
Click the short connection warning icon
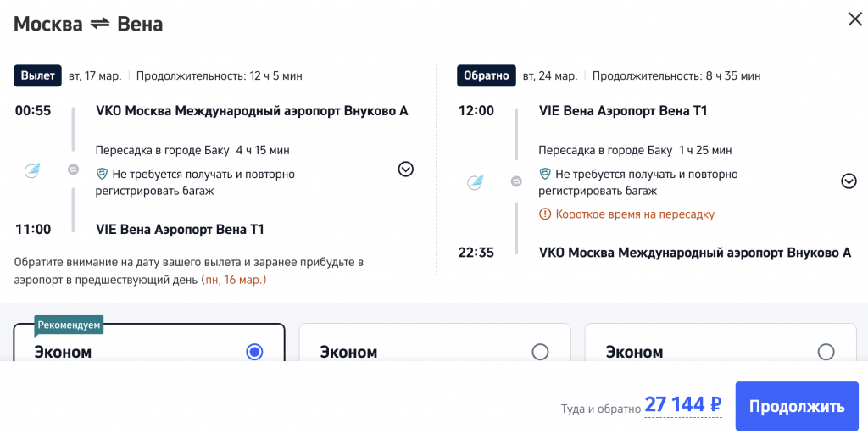[545, 214]
